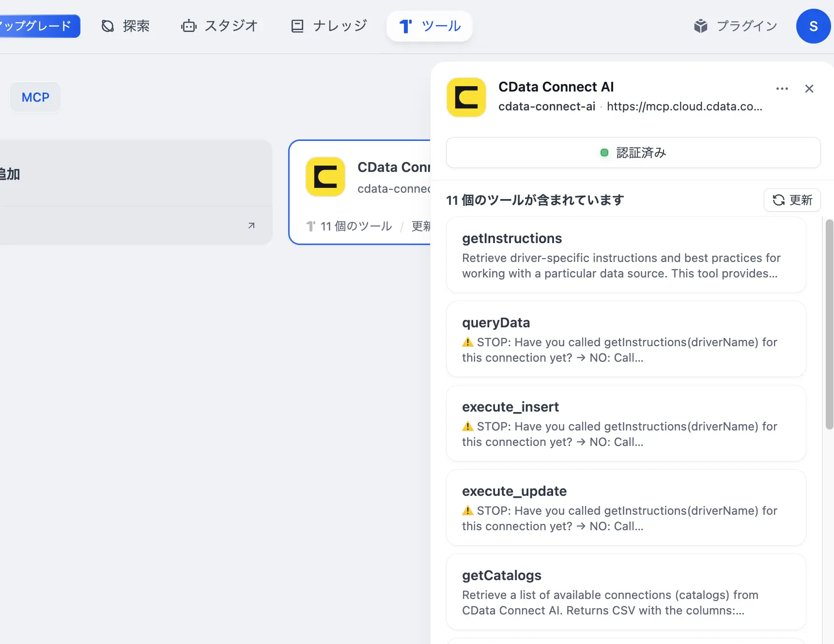Click the CData logo in the server card
Viewport: 834px width, 644px height.
coord(325,177)
